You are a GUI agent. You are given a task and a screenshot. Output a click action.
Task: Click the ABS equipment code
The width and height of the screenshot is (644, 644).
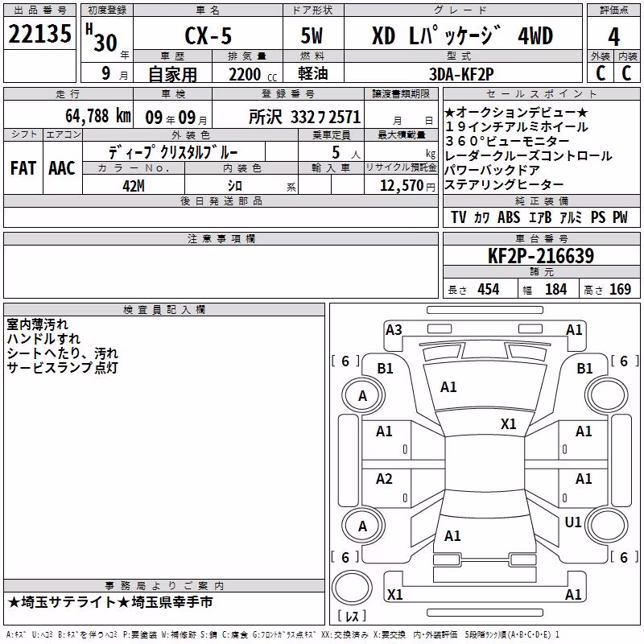tap(509, 217)
